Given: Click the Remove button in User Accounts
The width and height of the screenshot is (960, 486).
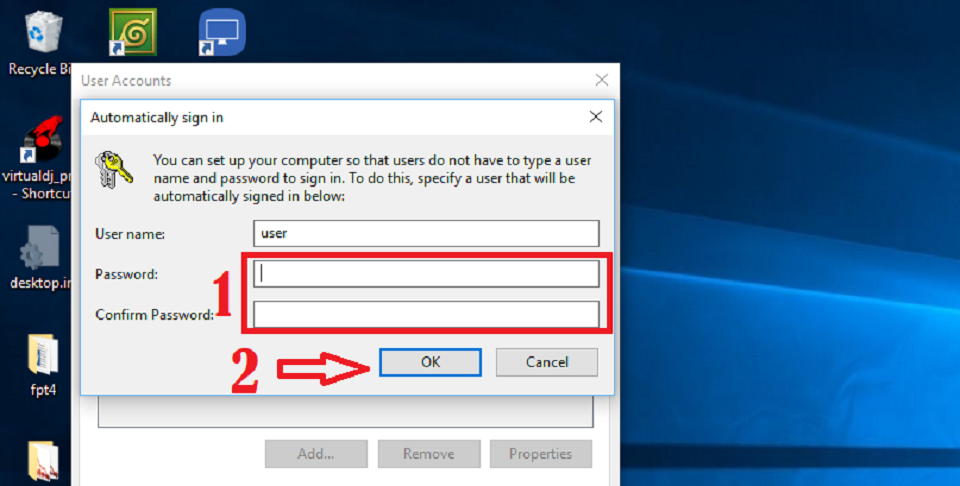Looking at the screenshot, I should (x=429, y=454).
